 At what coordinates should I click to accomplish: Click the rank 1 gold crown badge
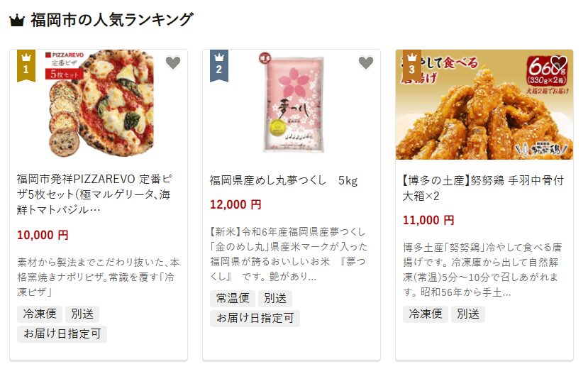point(26,65)
